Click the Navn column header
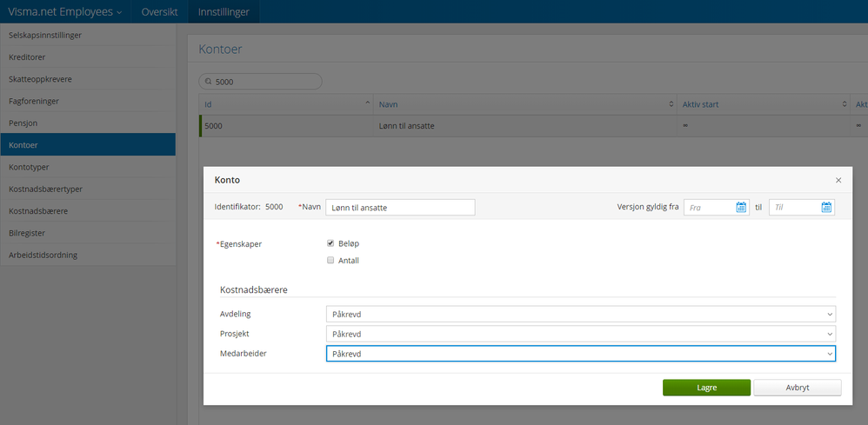 click(525, 104)
